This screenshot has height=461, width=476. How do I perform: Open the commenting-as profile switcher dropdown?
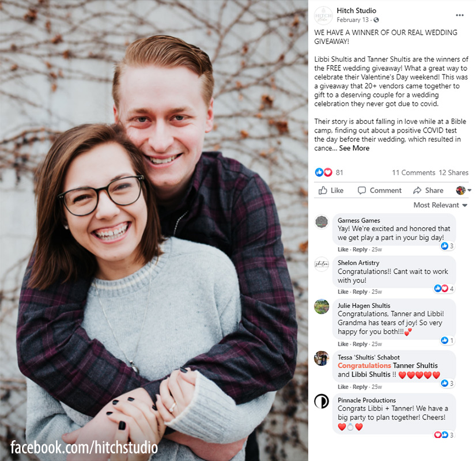point(463,190)
